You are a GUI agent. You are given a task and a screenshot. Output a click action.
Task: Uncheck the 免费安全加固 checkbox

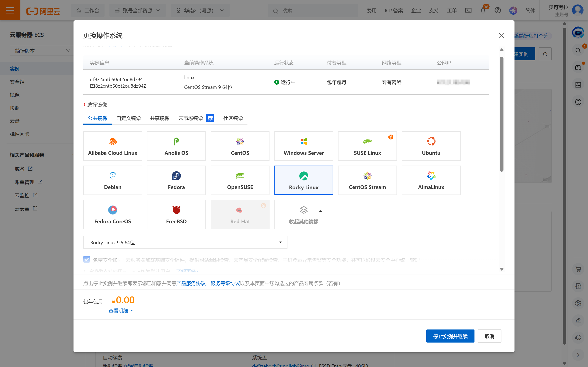tap(87, 260)
